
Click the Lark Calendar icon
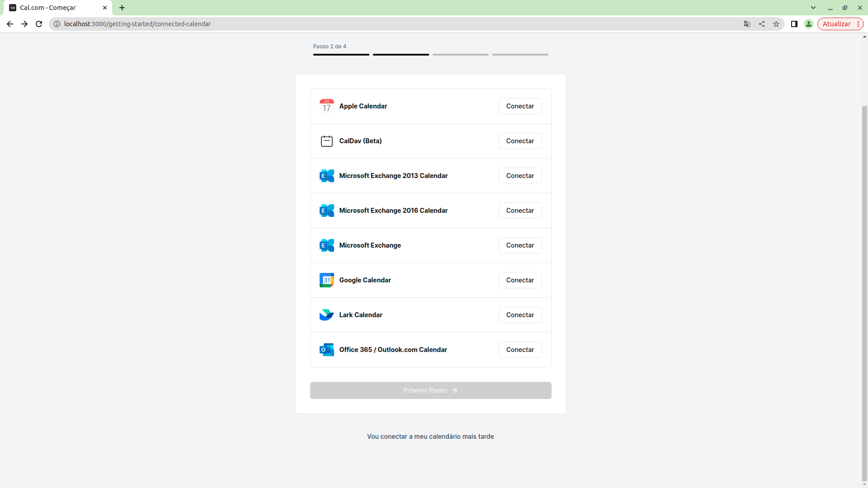coord(326,315)
